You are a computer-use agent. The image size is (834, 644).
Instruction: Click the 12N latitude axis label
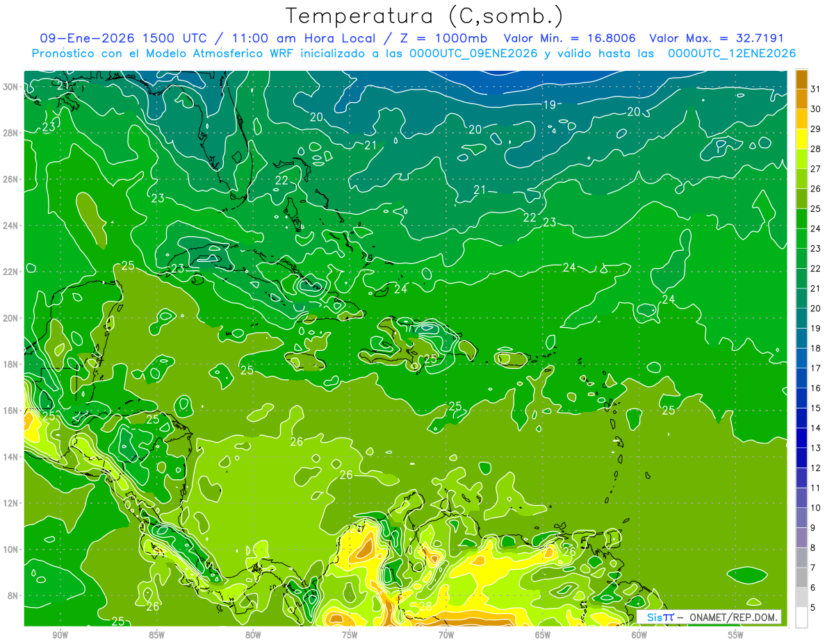tap(11, 503)
